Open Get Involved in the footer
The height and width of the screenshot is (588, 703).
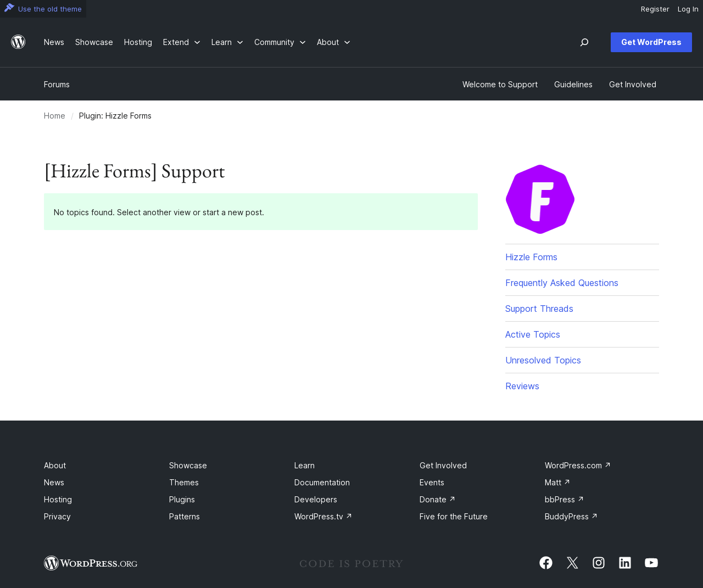[x=443, y=466]
